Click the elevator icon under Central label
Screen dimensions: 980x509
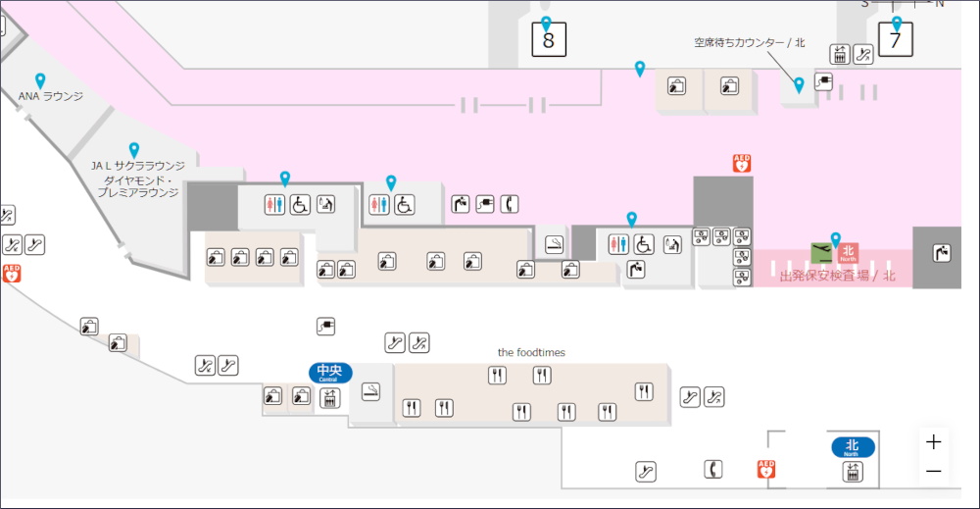pyautogui.click(x=329, y=396)
